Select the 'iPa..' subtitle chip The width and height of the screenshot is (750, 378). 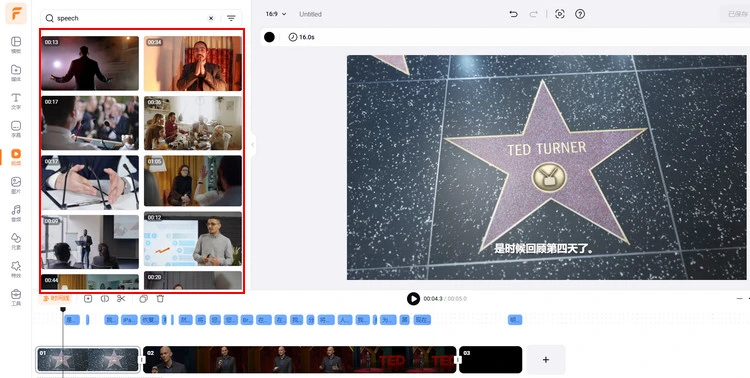(x=129, y=320)
